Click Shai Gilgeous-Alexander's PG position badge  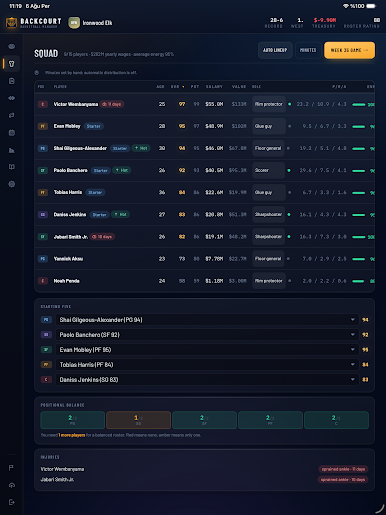[x=43, y=148]
